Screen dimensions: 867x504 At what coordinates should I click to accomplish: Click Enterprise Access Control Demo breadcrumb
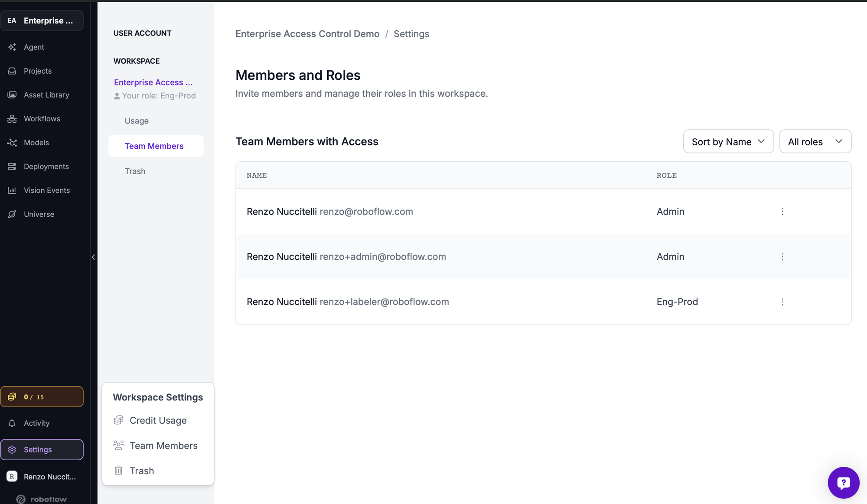(307, 34)
